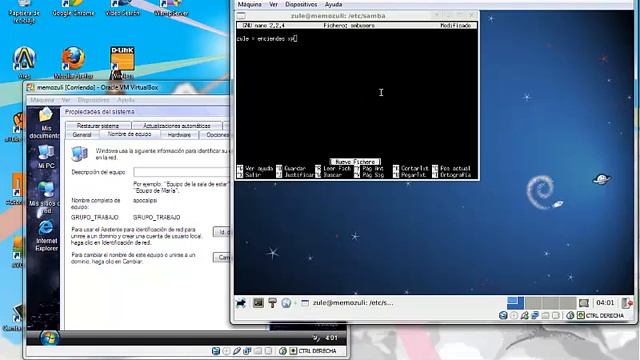Click the Cambiar button
Image resolution: width=640 pixels, height=360 pixels.
[222, 257]
